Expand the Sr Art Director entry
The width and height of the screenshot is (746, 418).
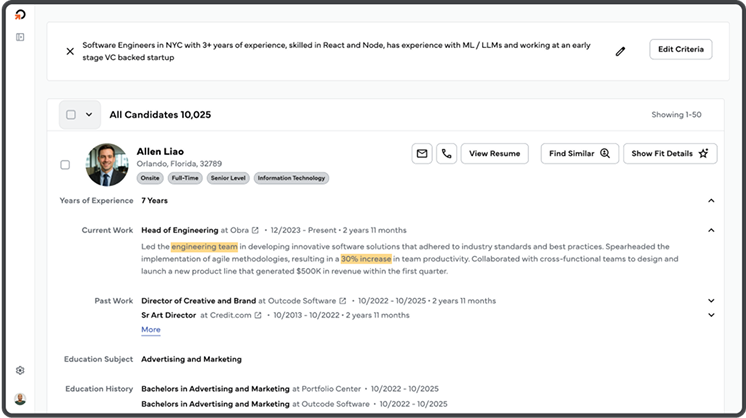tap(711, 315)
